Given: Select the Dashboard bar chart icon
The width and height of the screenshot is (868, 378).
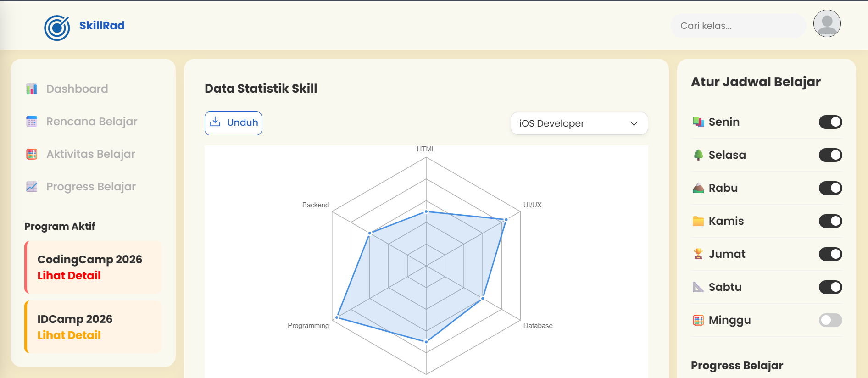Looking at the screenshot, I should pyautogui.click(x=32, y=89).
